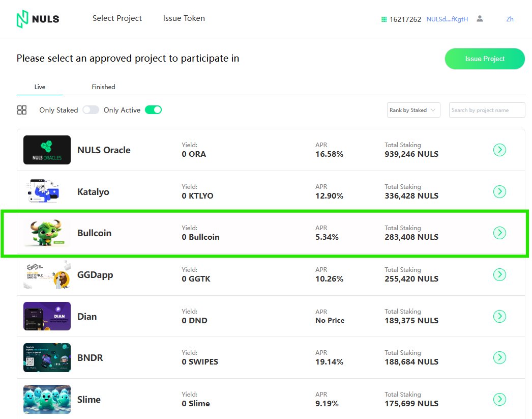Switch to Finished tab
The height and width of the screenshot is (419, 532).
point(103,87)
